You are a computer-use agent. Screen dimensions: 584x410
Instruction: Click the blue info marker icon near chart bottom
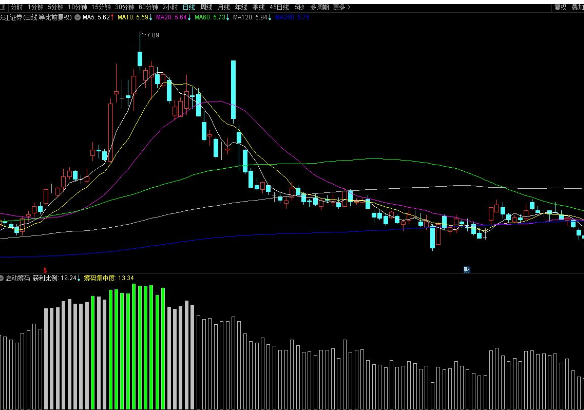click(466, 269)
